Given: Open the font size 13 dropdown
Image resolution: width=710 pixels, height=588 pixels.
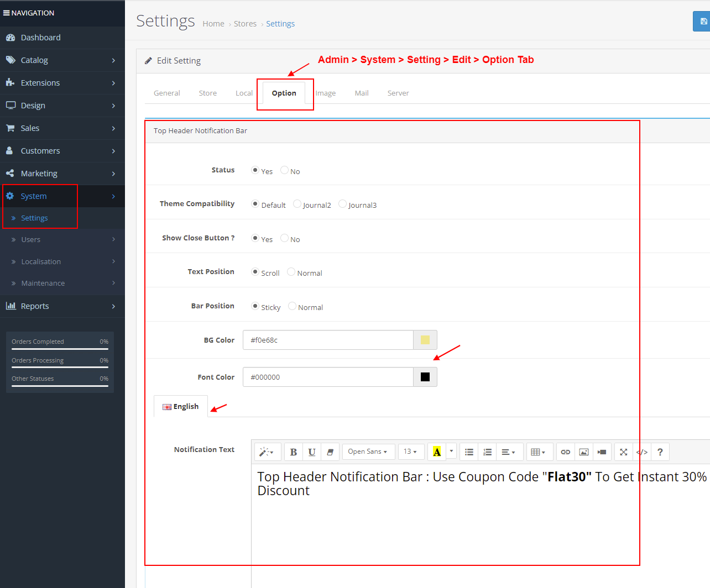Looking at the screenshot, I should 410,452.
